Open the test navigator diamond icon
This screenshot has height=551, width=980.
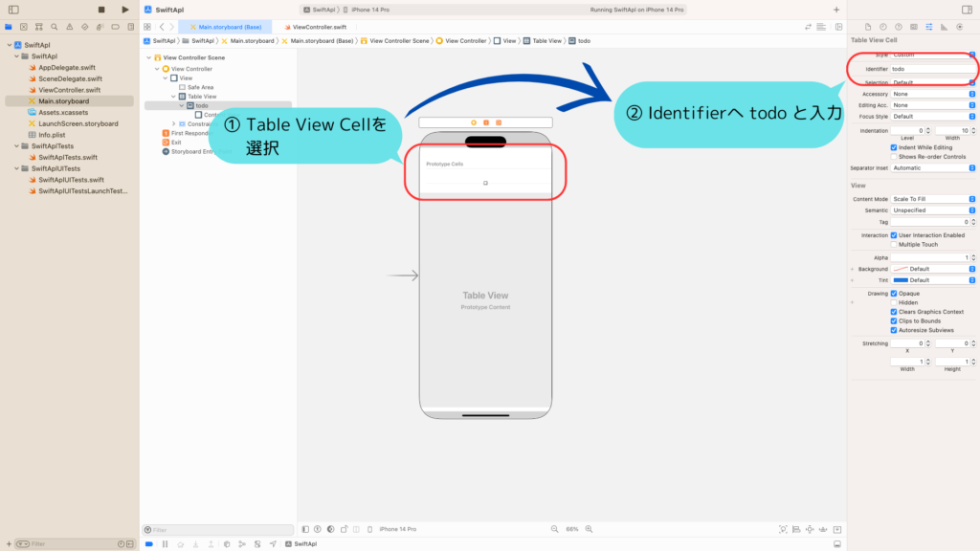pos(85,27)
